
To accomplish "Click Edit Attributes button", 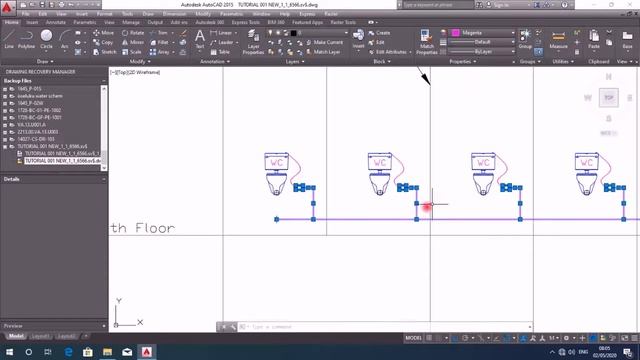I will coord(388,52).
